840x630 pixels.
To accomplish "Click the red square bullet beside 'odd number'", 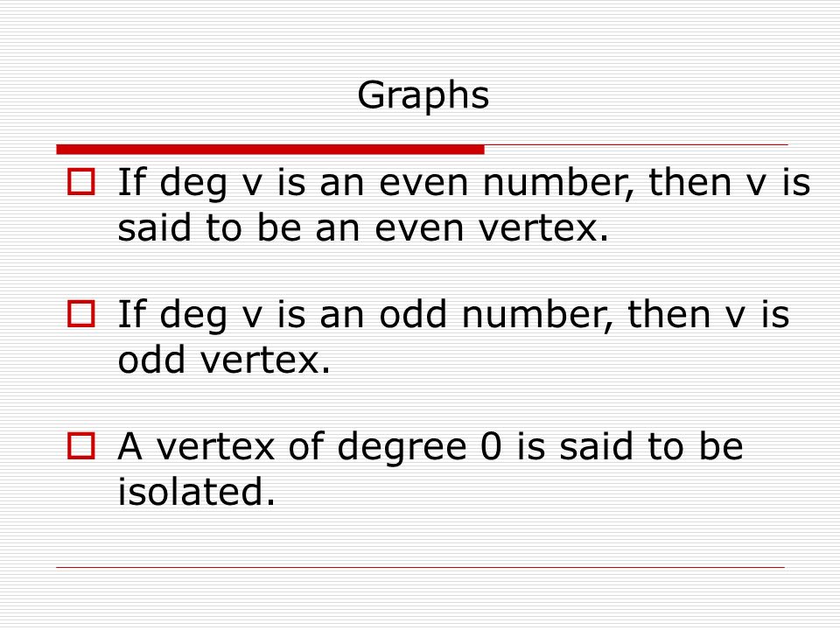I will (80, 313).
